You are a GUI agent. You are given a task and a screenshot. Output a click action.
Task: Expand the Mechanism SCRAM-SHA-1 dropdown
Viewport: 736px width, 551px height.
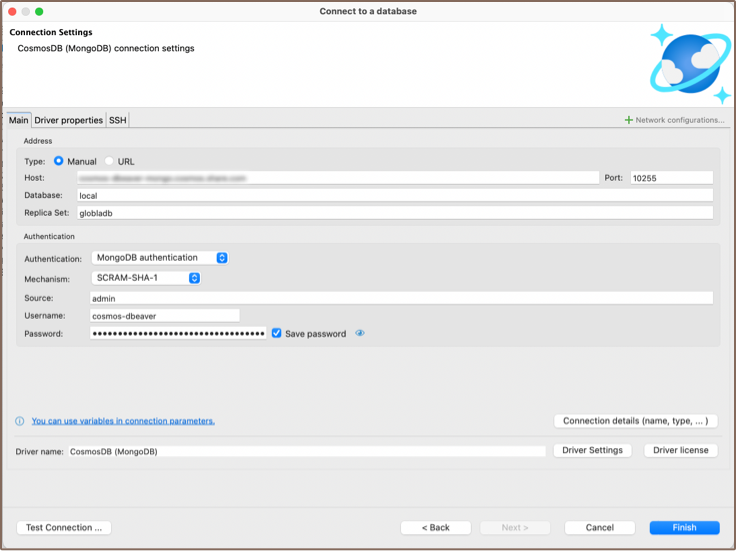[x=146, y=278]
